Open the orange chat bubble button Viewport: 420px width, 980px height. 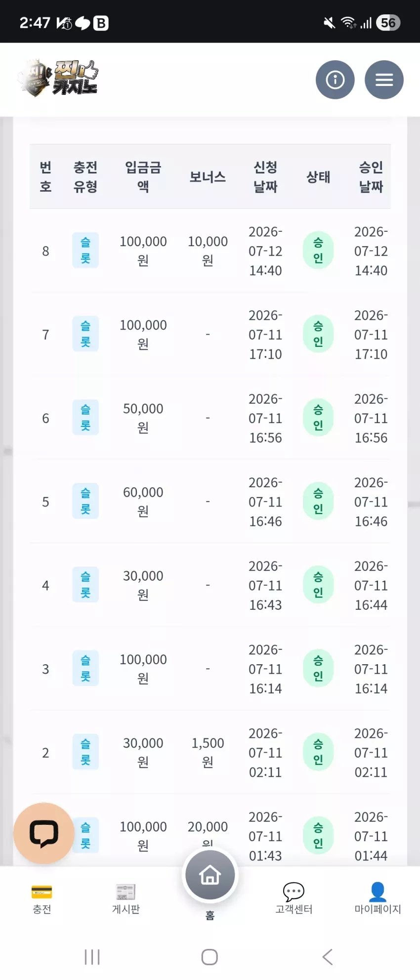tap(44, 833)
